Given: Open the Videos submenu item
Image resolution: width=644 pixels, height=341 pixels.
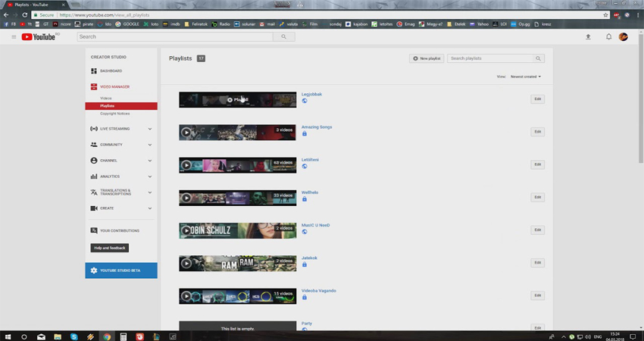Looking at the screenshot, I should [106, 99].
